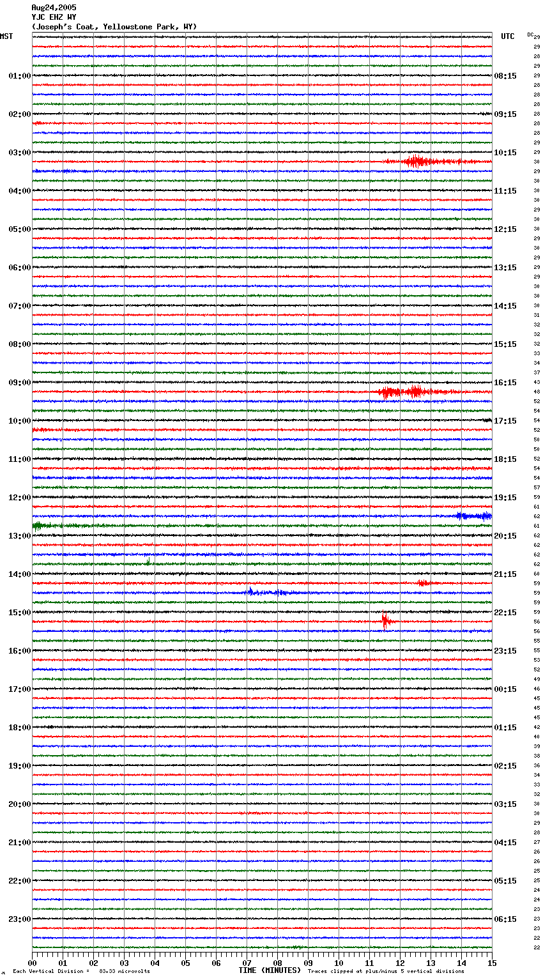This screenshot has width=543, height=980.
Task: Click the '22:00' MST time label
Action: [x=20, y=881]
